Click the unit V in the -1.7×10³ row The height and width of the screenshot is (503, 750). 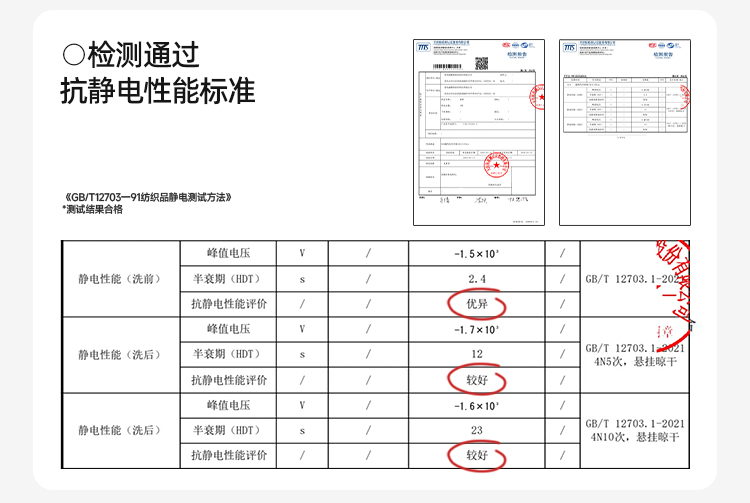pos(302,329)
